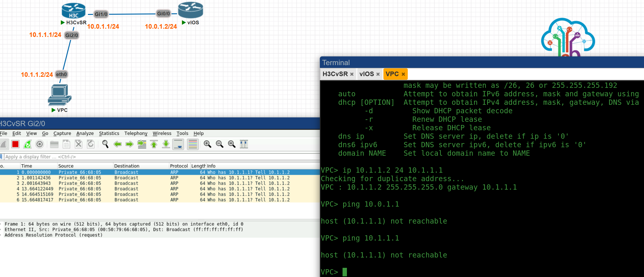Open capture options with the gear icon
This screenshot has height=277, width=644.
(x=39, y=144)
